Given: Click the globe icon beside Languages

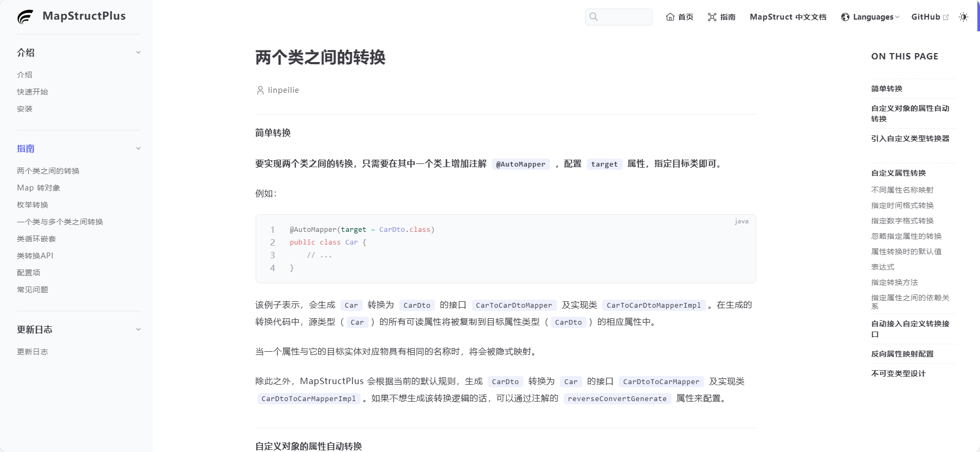Looking at the screenshot, I should coord(845,17).
